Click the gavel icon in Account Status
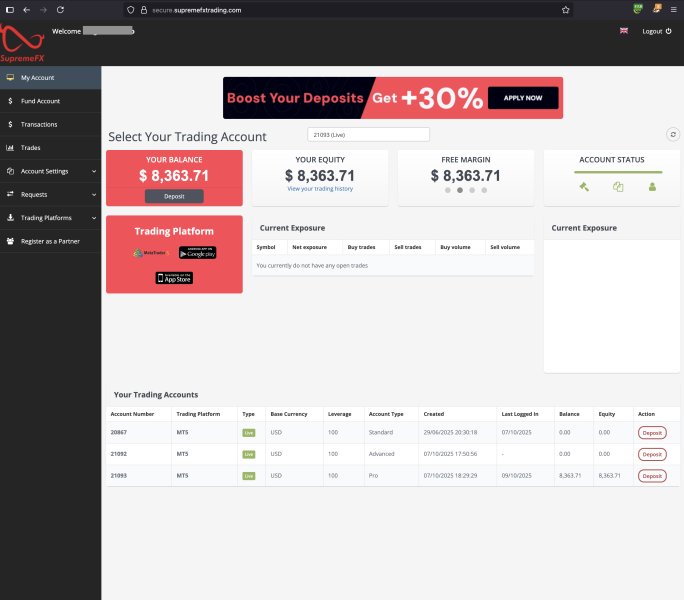The height and width of the screenshot is (600, 684). pos(584,186)
